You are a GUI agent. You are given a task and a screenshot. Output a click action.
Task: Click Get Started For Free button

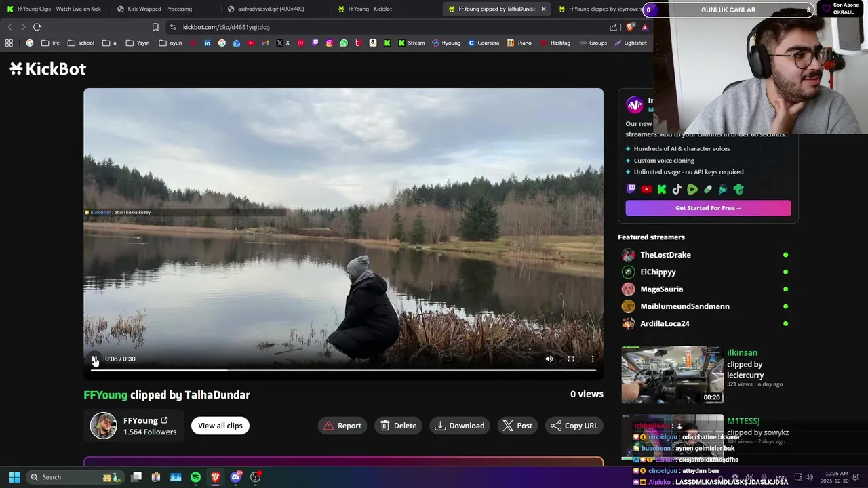coord(708,208)
